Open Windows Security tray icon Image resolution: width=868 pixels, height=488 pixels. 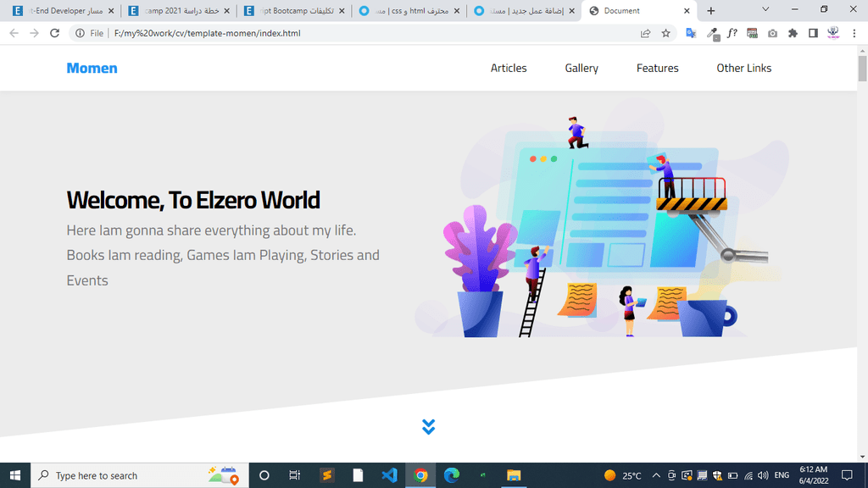tap(717, 475)
